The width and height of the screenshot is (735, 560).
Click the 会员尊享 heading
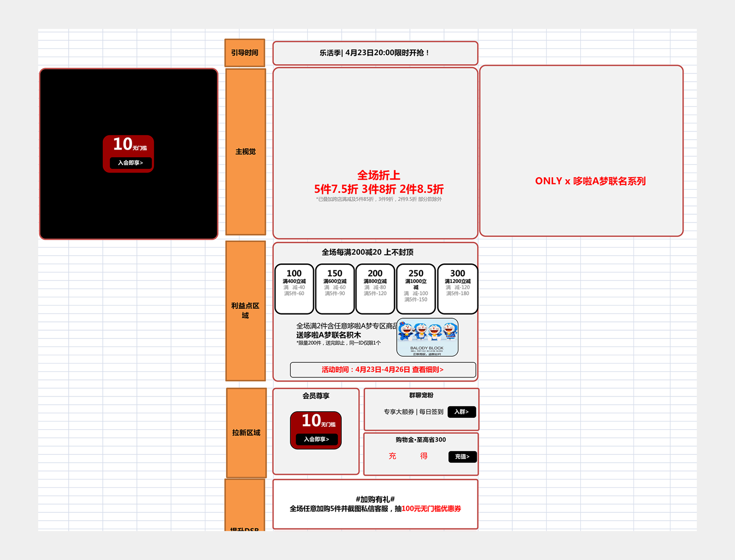coord(316,396)
